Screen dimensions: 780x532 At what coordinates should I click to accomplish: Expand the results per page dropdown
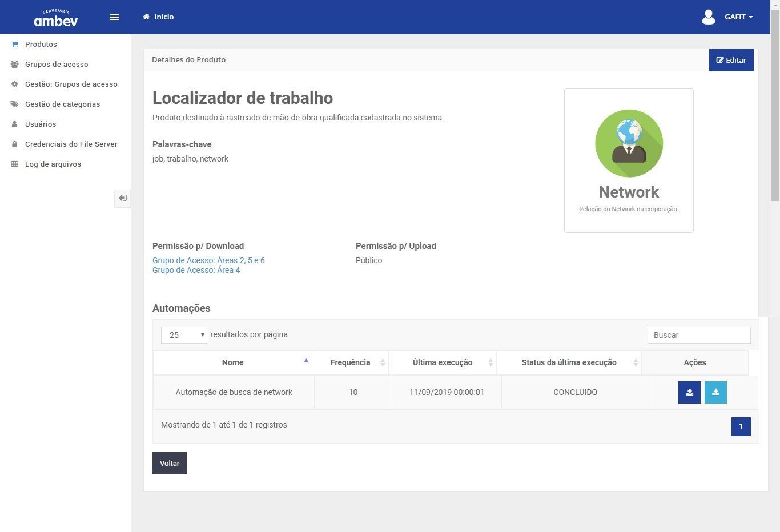click(x=184, y=335)
